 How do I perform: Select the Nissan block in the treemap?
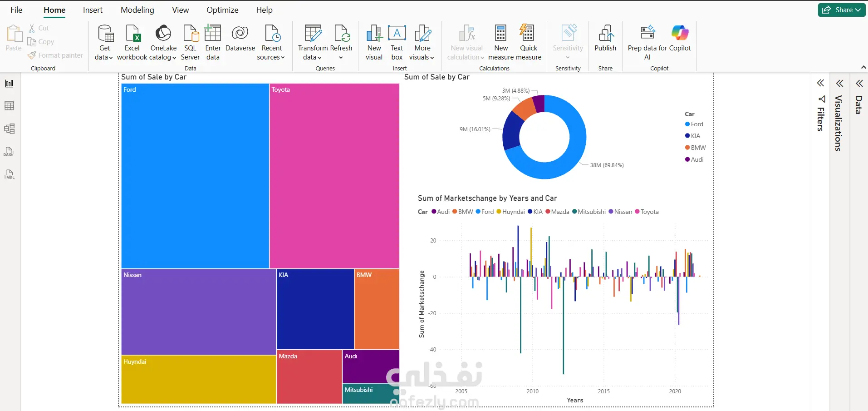click(199, 312)
